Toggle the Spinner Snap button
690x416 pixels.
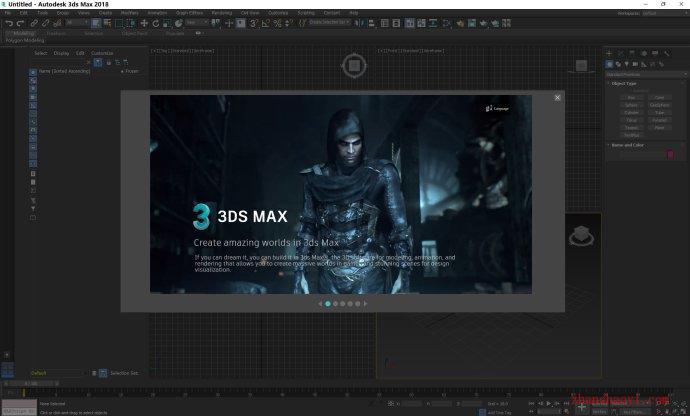pos(289,23)
